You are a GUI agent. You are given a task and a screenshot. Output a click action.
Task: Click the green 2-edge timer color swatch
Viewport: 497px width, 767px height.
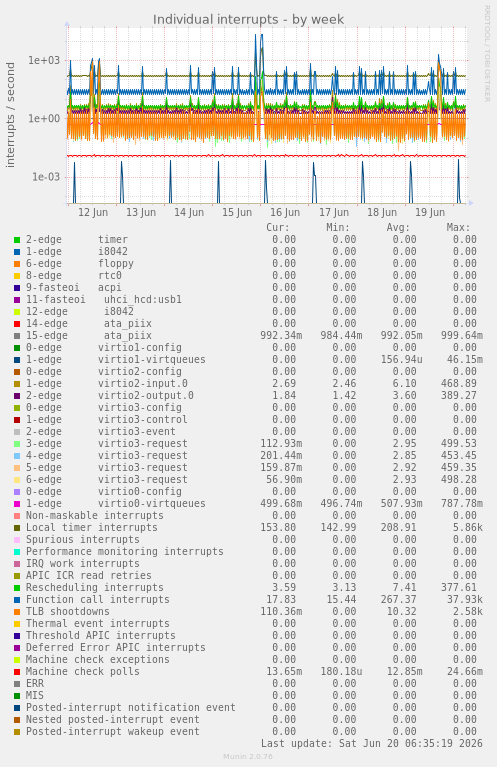point(17,240)
